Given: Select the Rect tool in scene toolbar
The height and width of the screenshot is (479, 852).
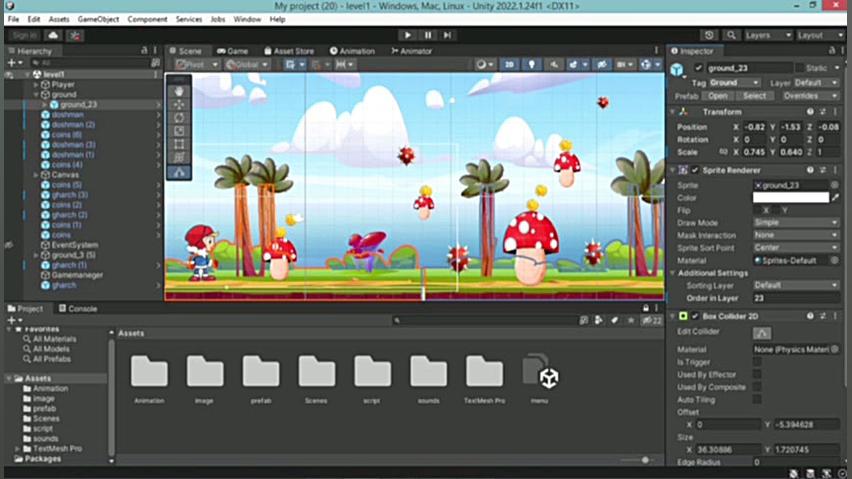Looking at the screenshot, I should [x=179, y=144].
